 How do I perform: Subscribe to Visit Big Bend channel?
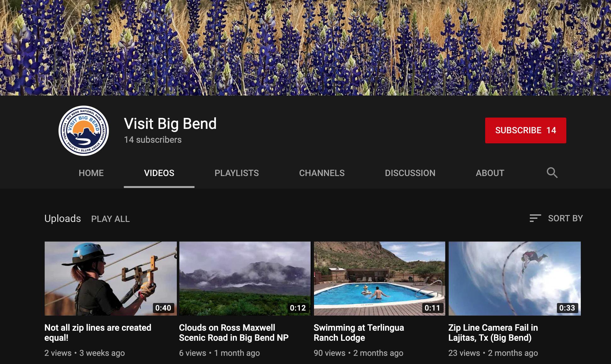coord(525,130)
